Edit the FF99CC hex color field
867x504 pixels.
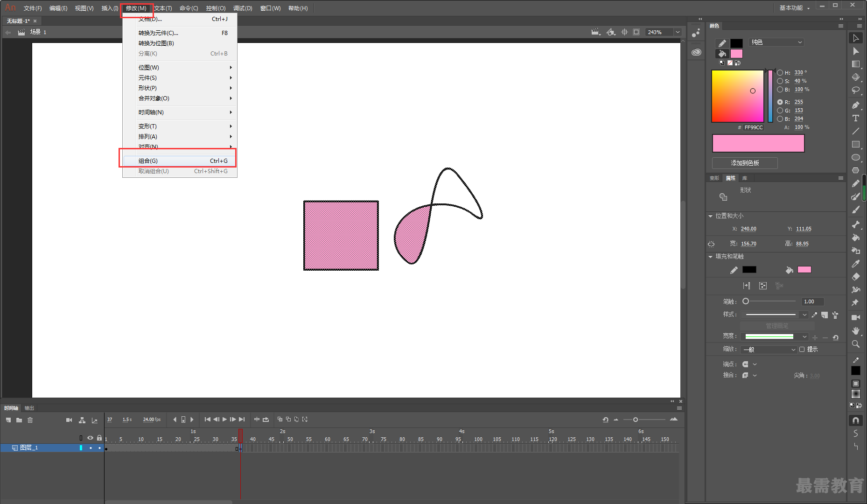[754, 128]
